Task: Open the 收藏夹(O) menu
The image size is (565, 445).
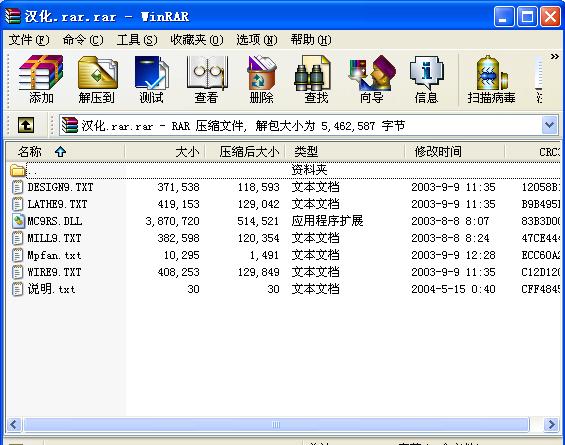Action: (x=197, y=40)
